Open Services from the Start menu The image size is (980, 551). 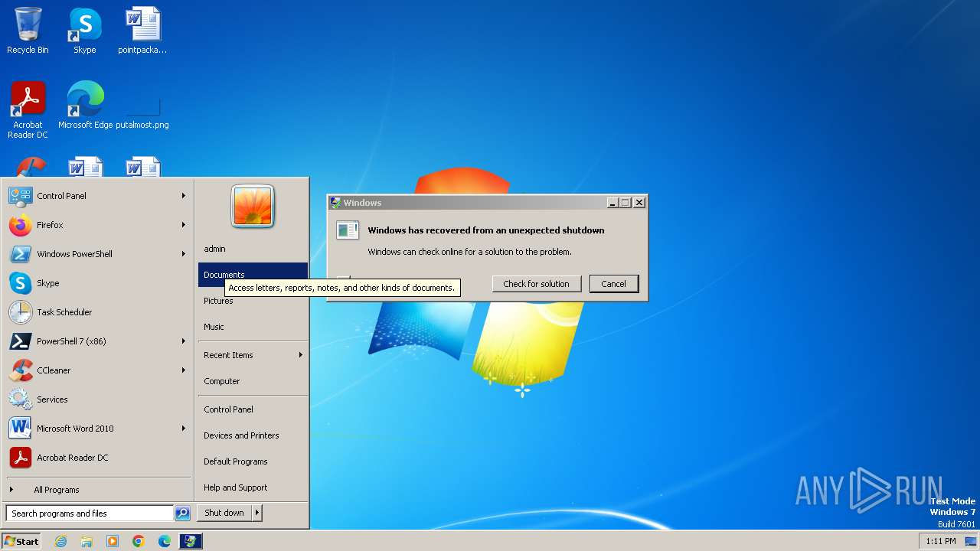click(97, 399)
